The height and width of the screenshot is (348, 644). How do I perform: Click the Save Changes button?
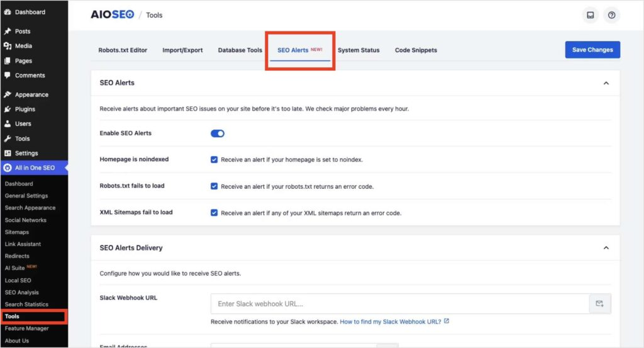point(592,50)
